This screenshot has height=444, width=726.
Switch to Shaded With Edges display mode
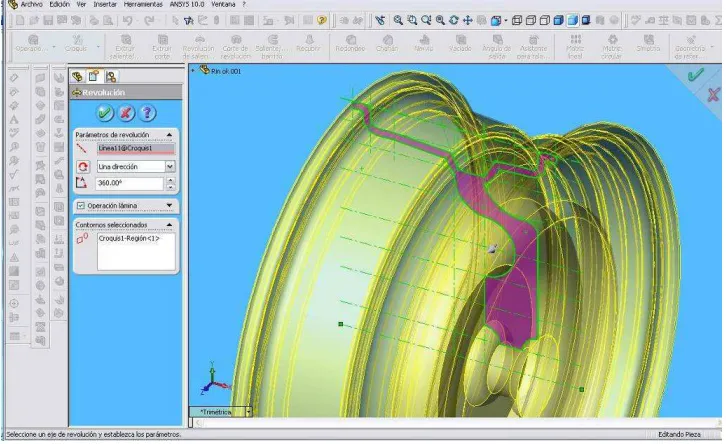558,20
